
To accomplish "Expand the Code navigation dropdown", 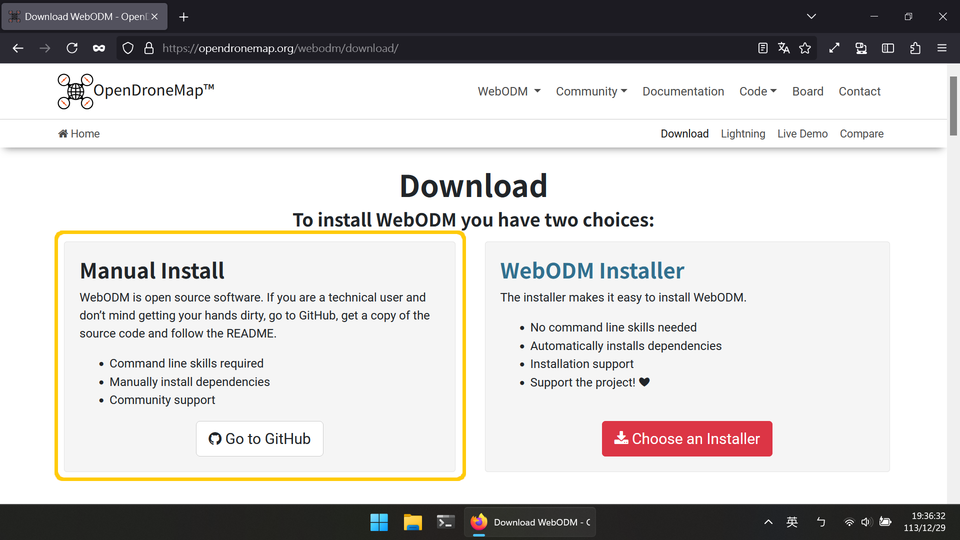I will click(x=758, y=91).
